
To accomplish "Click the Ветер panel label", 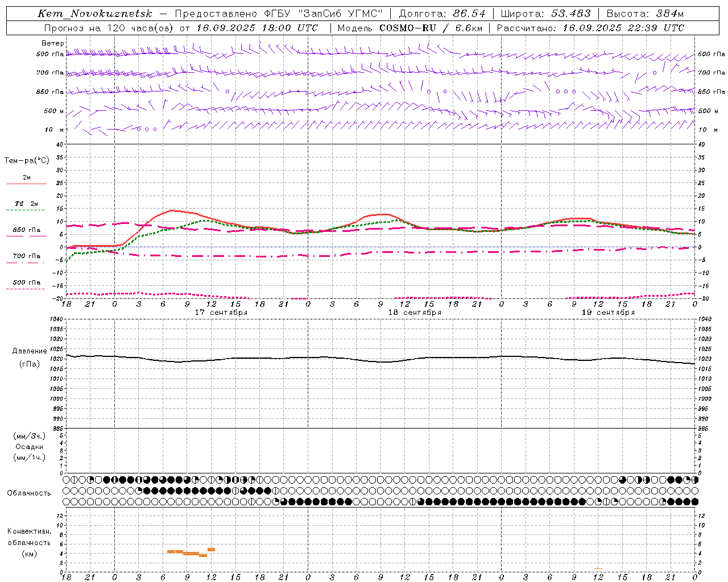I will coord(53,43).
